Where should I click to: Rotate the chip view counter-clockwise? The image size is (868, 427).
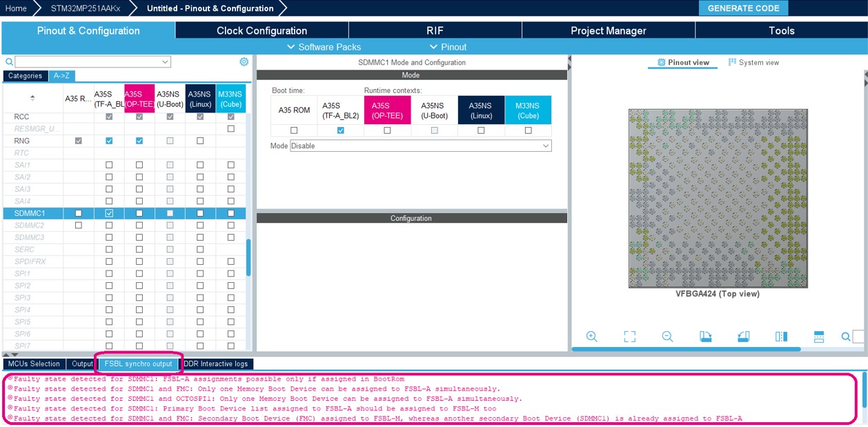pos(743,337)
